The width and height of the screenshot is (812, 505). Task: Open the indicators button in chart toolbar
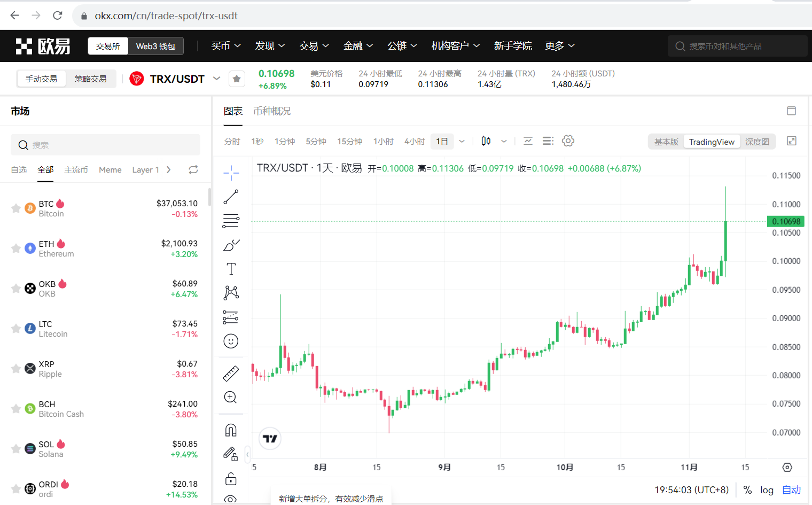coord(528,141)
